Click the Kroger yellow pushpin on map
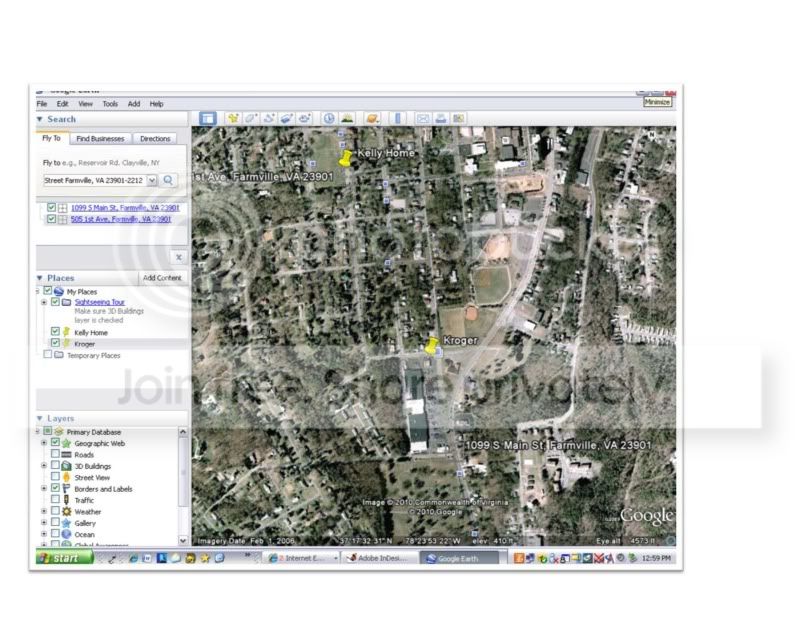 point(431,346)
